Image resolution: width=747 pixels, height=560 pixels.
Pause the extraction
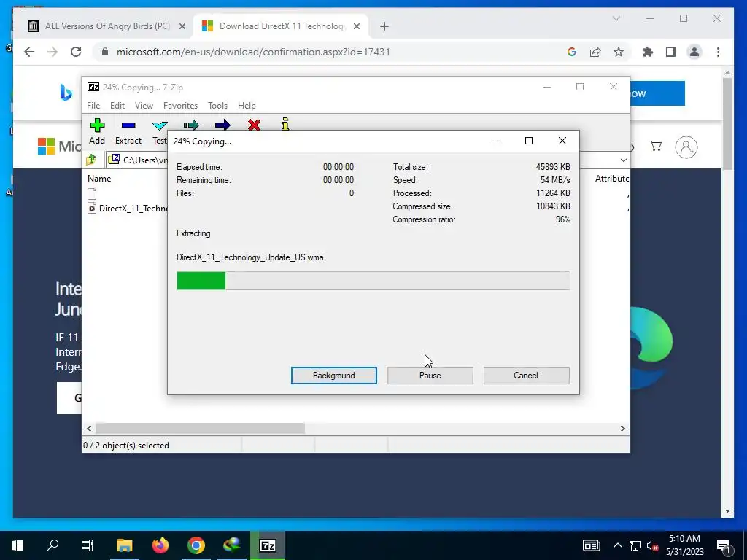click(x=430, y=376)
